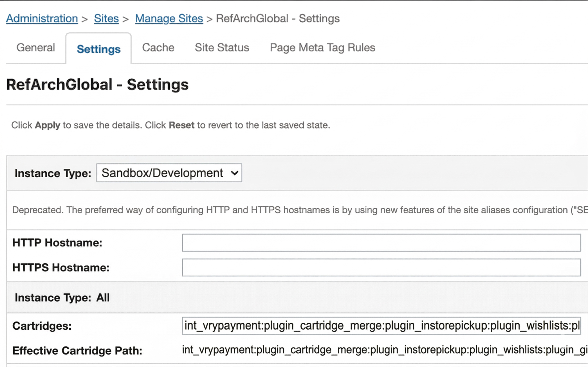Click RefArchGlobal - Settings breadcrumb text
The image size is (588, 367).
(x=278, y=19)
